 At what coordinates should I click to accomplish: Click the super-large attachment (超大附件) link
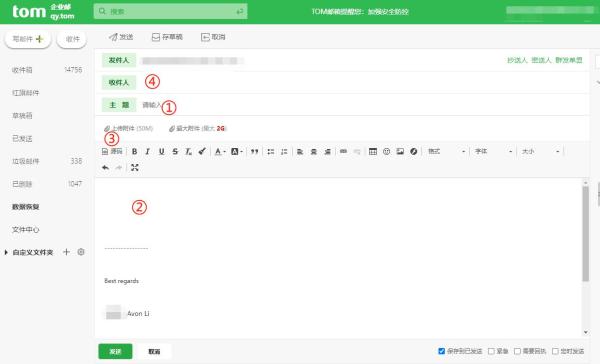[x=197, y=128]
